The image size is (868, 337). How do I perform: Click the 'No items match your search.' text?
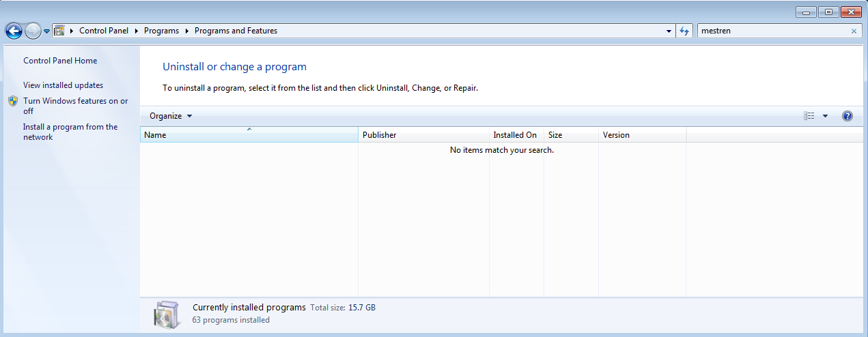coord(502,150)
